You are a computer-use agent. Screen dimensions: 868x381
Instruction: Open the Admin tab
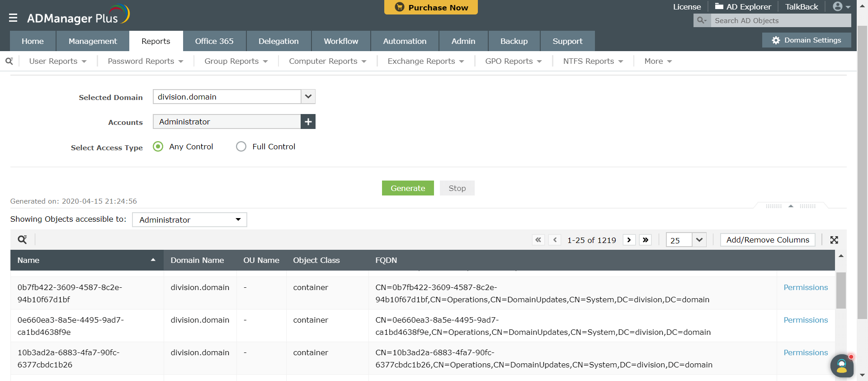463,41
